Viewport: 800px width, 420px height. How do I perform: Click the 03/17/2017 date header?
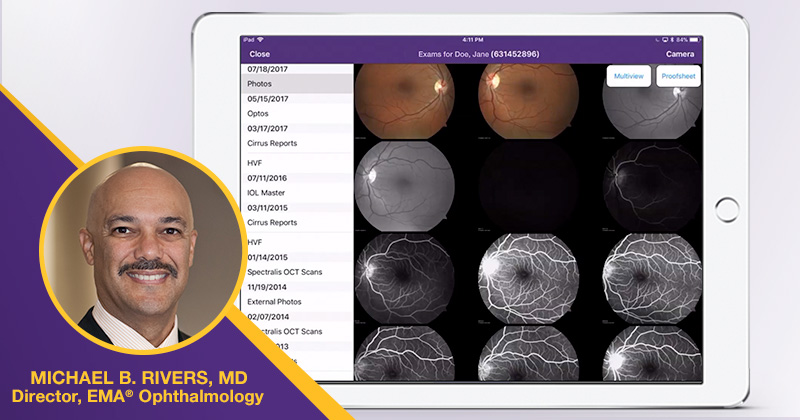(x=267, y=129)
